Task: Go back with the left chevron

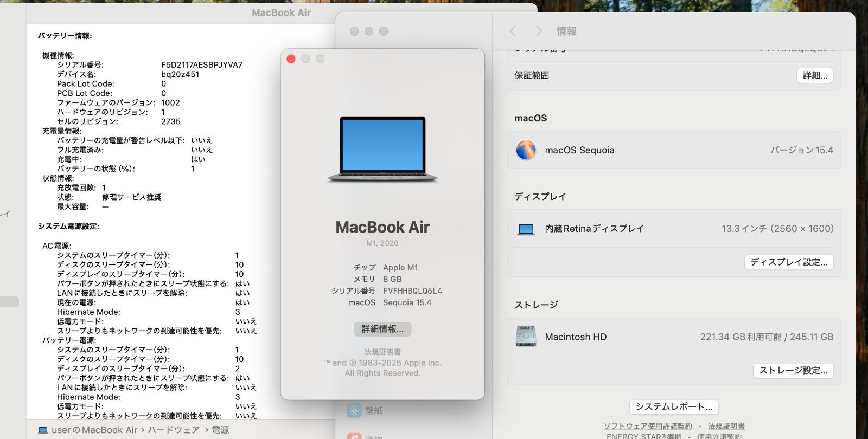Action: coord(513,31)
